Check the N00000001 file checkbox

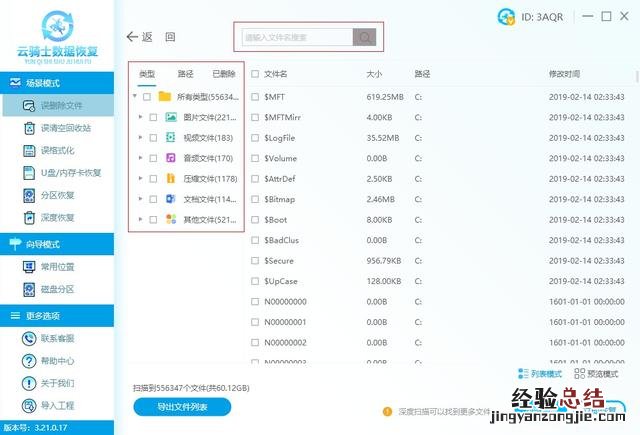(x=255, y=322)
